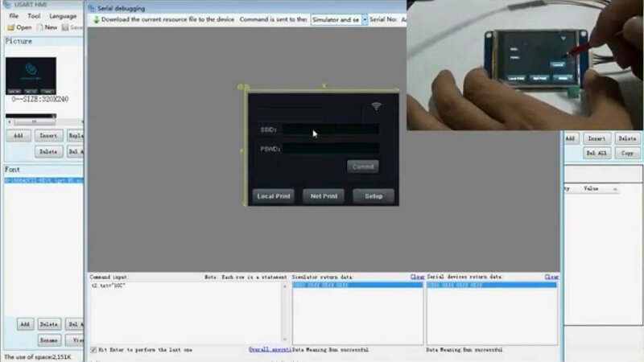Clear the Serial devices return data
Screen dimensions: 644x362
point(551,277)
